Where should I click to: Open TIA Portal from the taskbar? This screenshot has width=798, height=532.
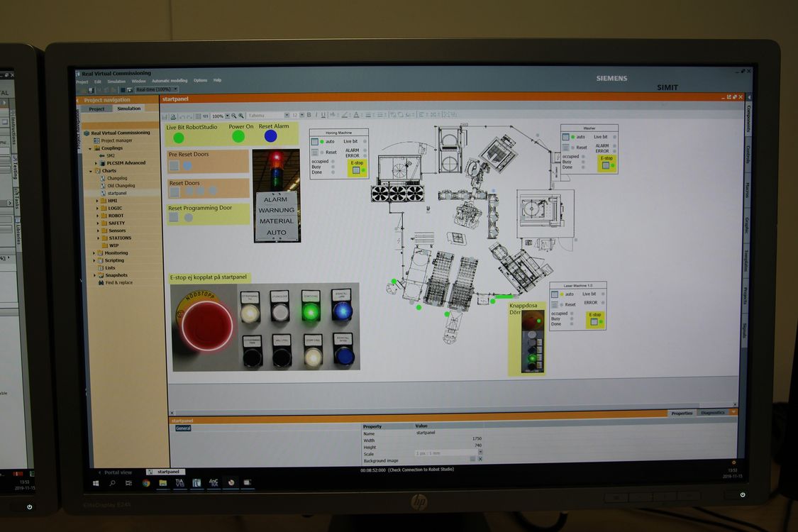click(179, 482)
